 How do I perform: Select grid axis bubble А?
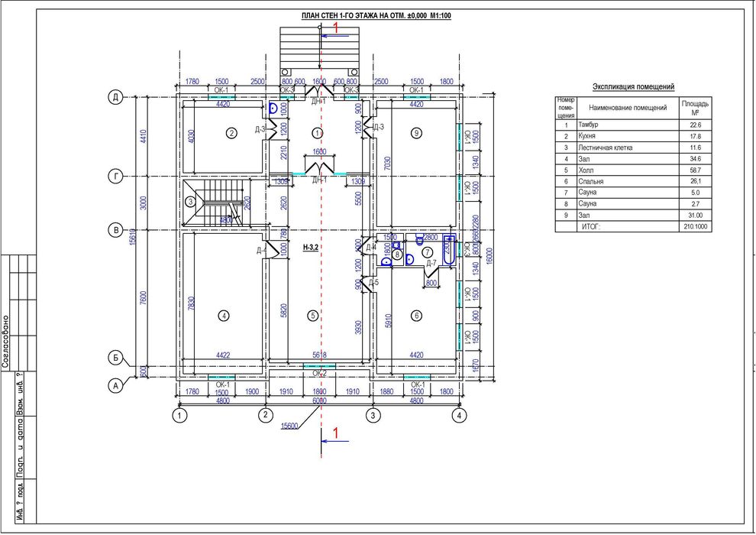click(x=115, y=385)
